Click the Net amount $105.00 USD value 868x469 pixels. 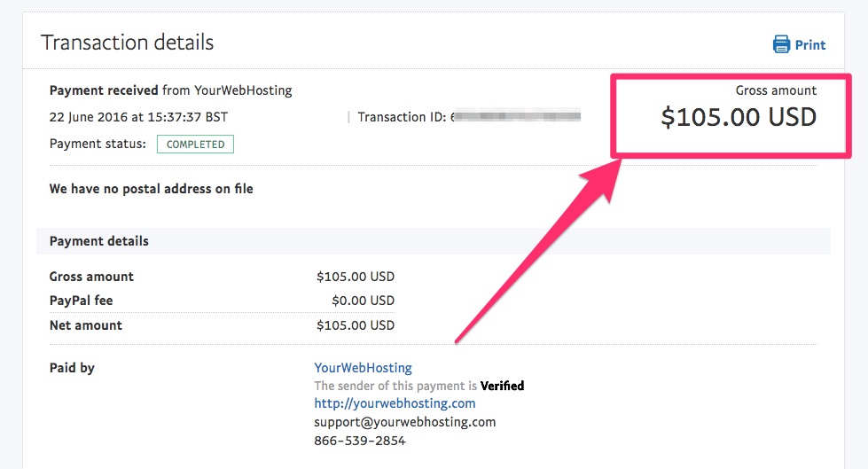click(x=356, y=325)
